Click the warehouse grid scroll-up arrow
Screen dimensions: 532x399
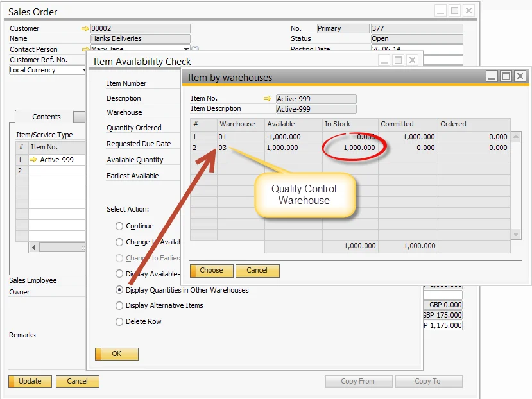(x=516, y=137)
